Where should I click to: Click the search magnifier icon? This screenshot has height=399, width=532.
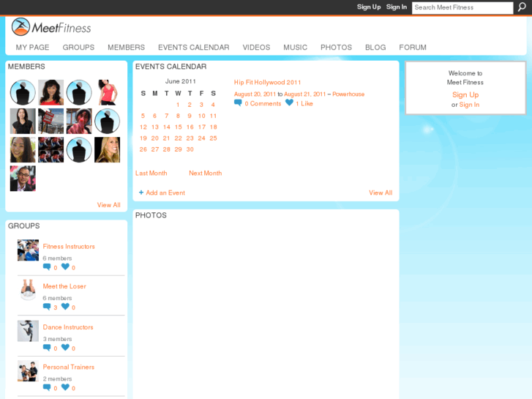click(x=522, y=7)
